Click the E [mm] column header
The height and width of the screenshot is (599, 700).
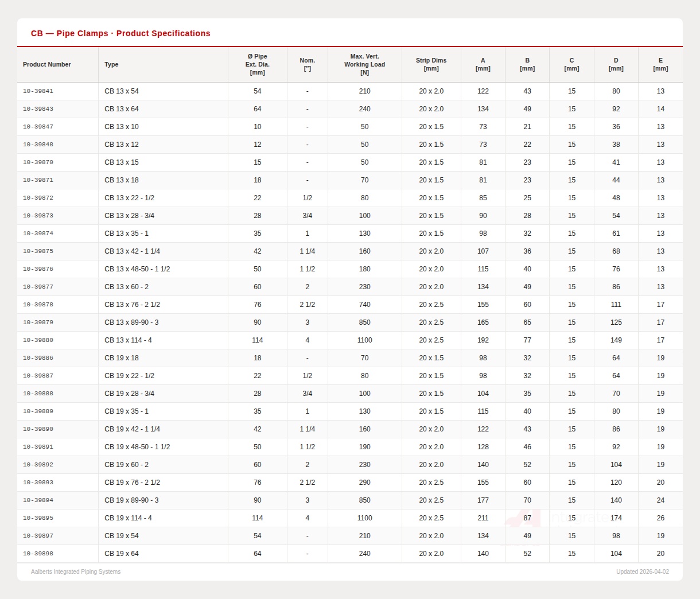pos(660,65)
